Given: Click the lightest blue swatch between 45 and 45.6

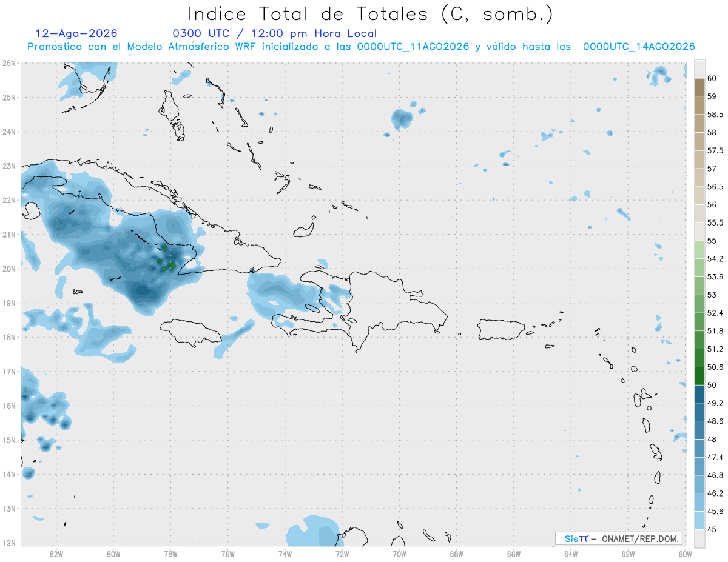Looking at the screenshot, I should 699,521.
